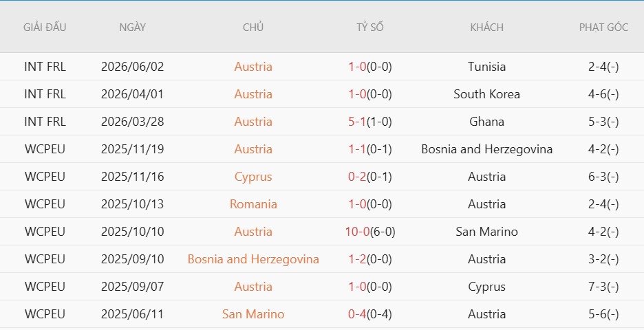Click the 1-2 score at Bosnia and Herzegovina
Screen dimensions: 644x330
[357, 259]
